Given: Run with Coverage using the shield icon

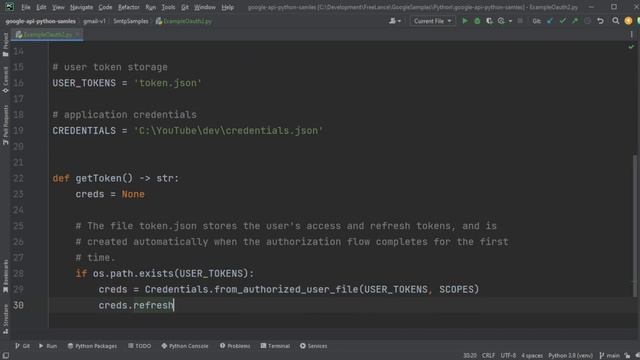Looking at the screenshot, I should pyautogui.click(x=489, y=21).
